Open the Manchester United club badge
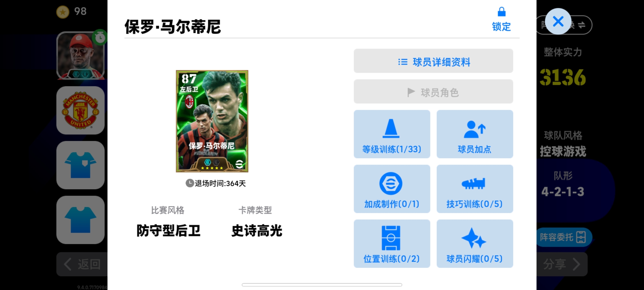 (80, 110)
